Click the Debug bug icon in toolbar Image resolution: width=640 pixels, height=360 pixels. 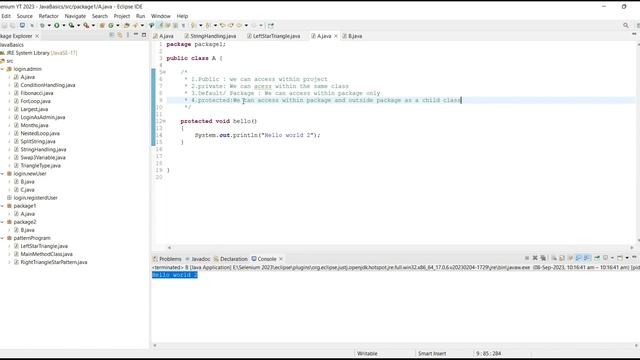click(42, 25)
